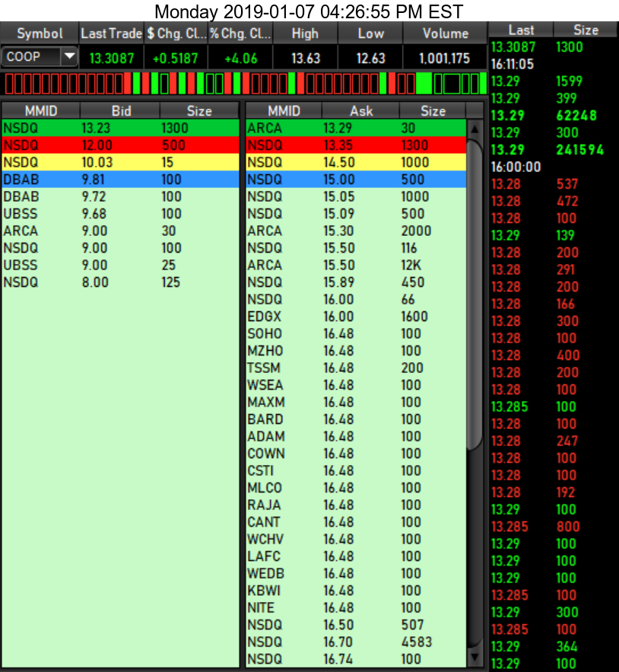Select the MLCO ask row
Viewport: 619px width, 672px height.
coord(356,488)
